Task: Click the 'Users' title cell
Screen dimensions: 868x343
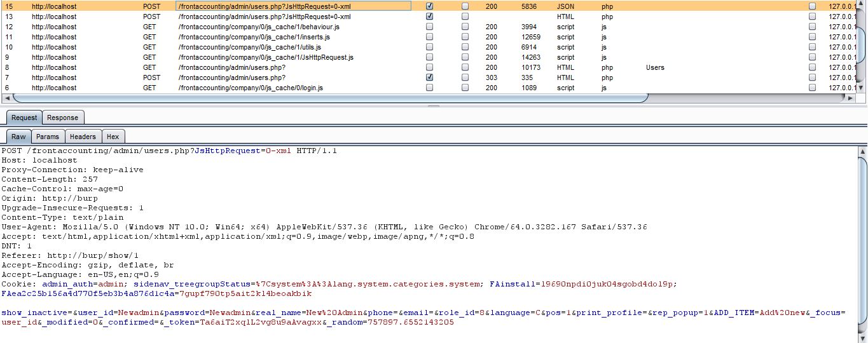Action: 655,67
